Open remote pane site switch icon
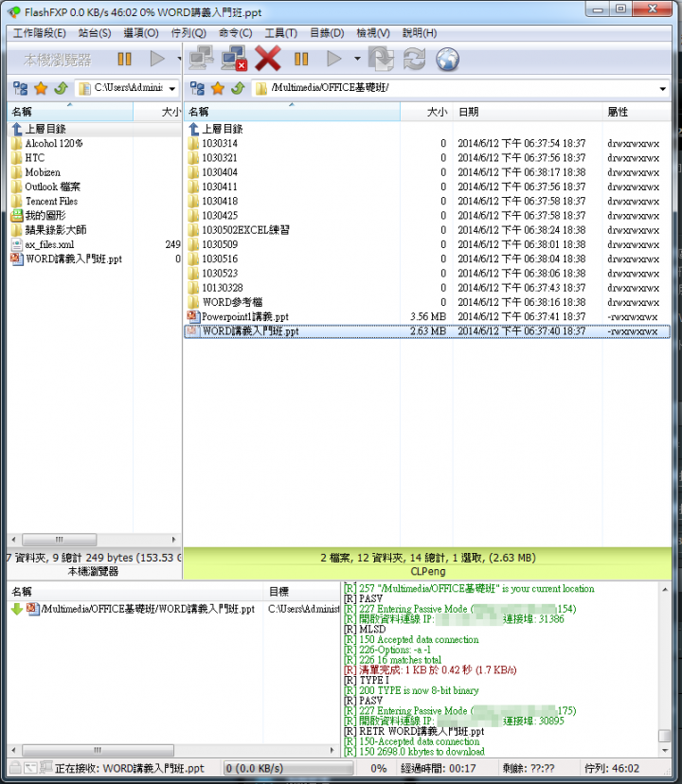The height and width of the screenshot is (784, 682). 197,88
